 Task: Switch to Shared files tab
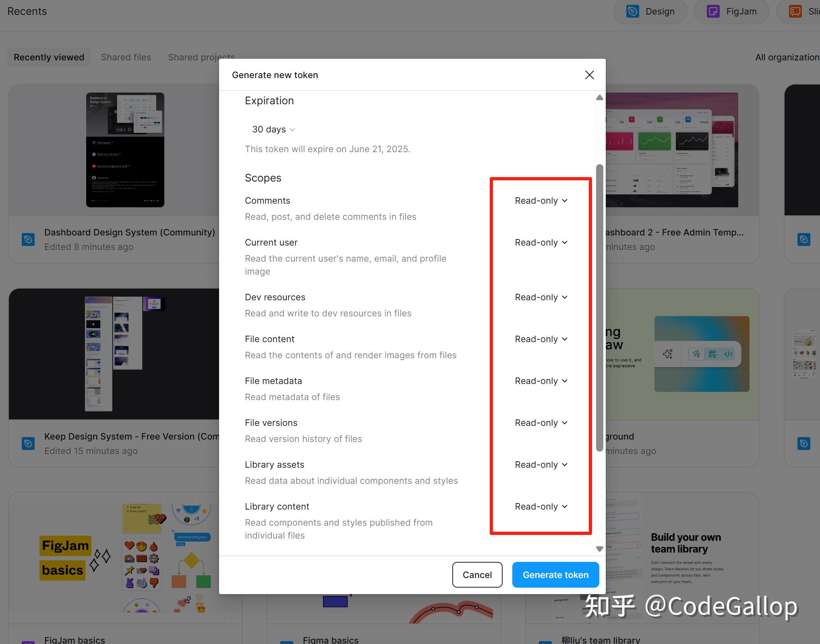coord(126,57)
